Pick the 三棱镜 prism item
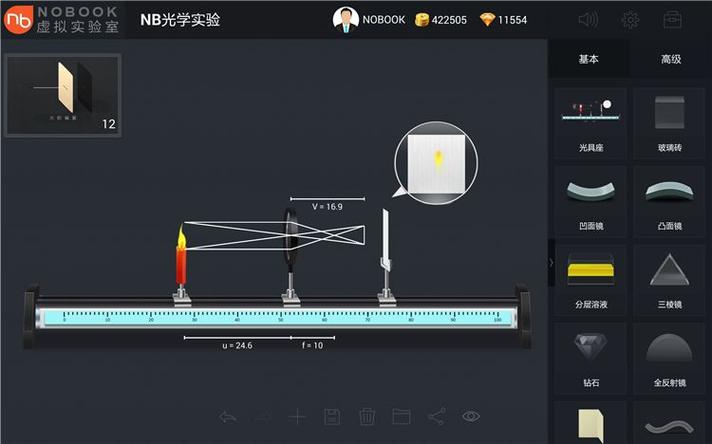 click(x=669, y=280)
